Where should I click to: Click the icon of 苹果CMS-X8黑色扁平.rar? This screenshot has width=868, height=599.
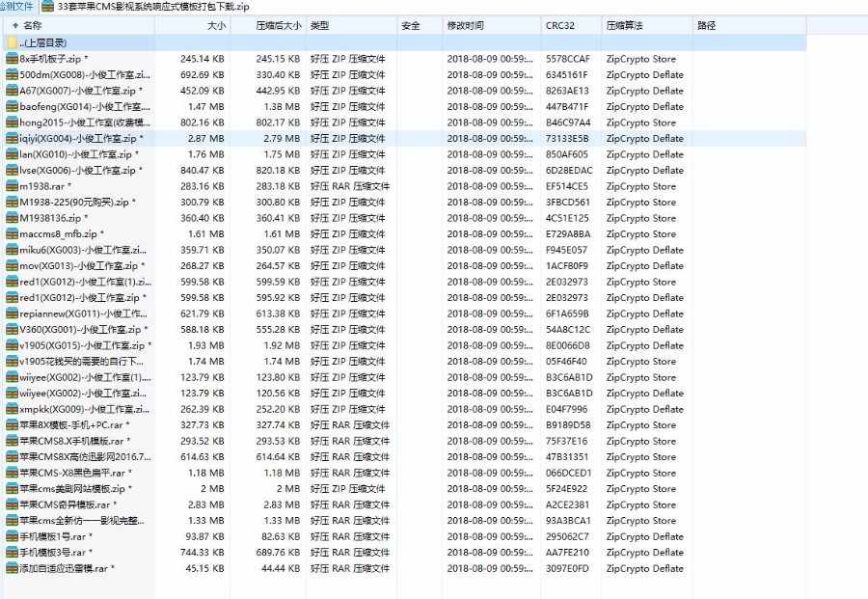tap(12, 473)
